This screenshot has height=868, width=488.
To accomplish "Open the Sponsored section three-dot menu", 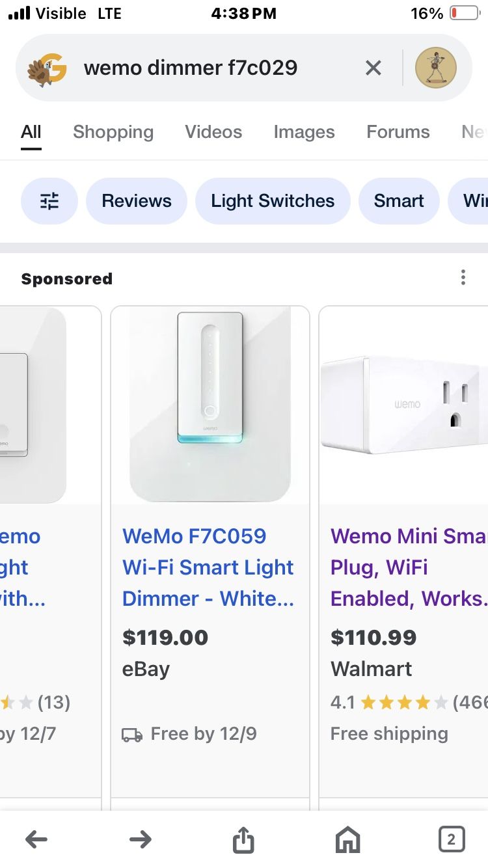I will (x=463, y=277).
